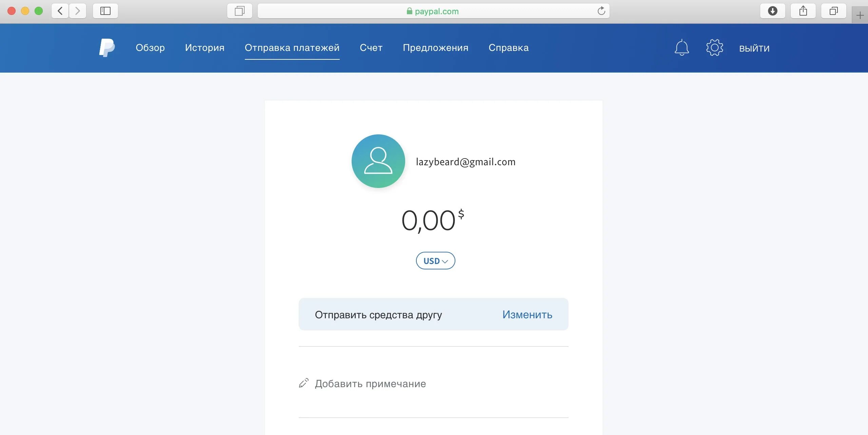This screenshot has height=435, width=868.
Task: Open the Счет tab
Action: pyautogui.click(x=371, y=48)
